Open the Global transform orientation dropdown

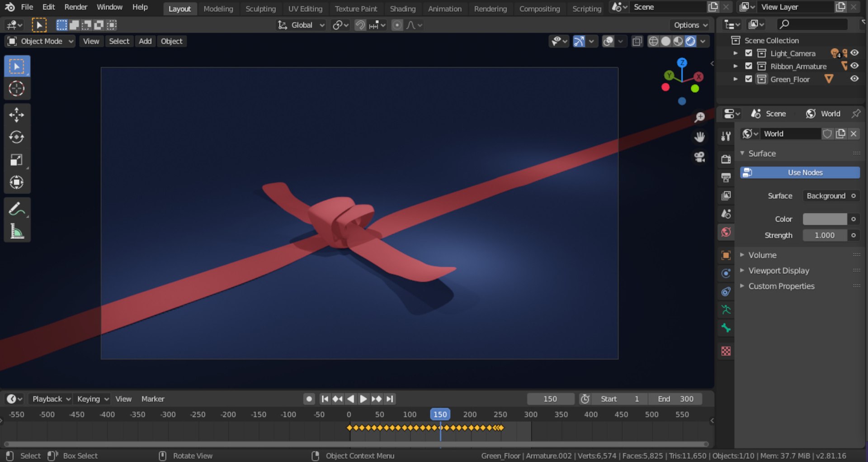(301, 25)
